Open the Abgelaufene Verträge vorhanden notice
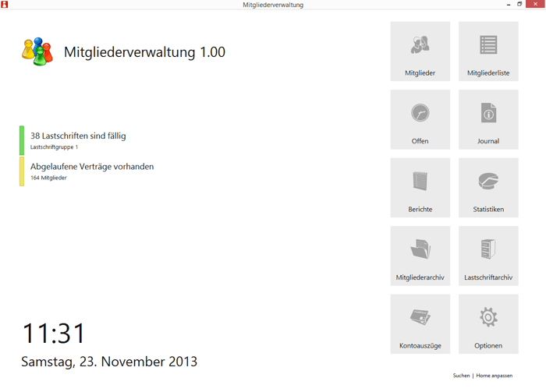The width and height of the screenshot is (546, 392). point(92,167)
